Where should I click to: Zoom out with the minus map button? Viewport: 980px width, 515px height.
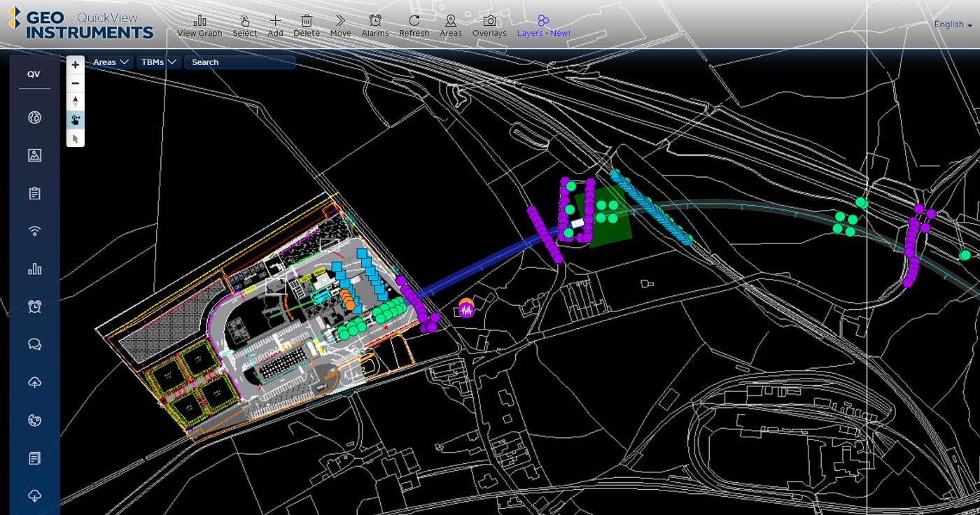[x=76, y=83]
